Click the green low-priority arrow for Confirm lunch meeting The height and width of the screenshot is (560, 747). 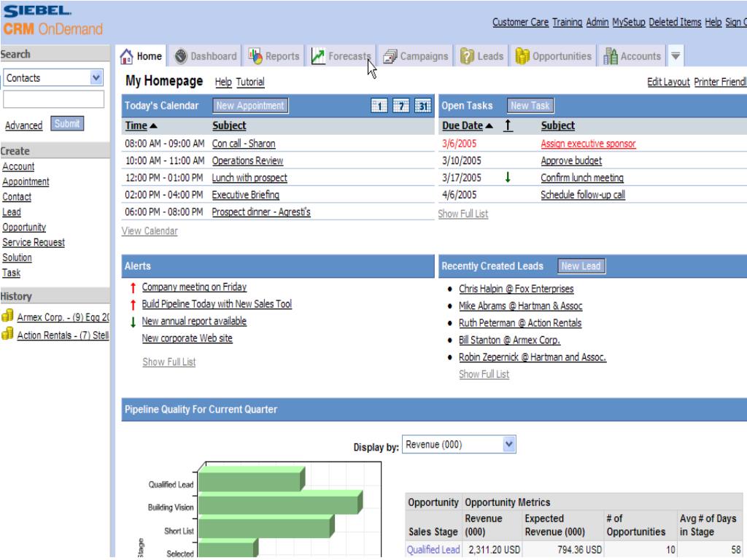pos(508,178)
